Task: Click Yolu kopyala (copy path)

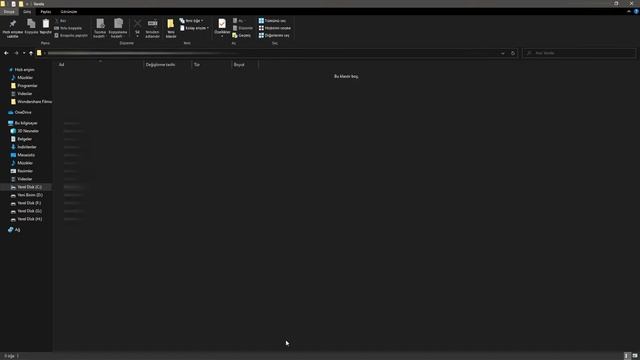Action: (x=68, y=28)
